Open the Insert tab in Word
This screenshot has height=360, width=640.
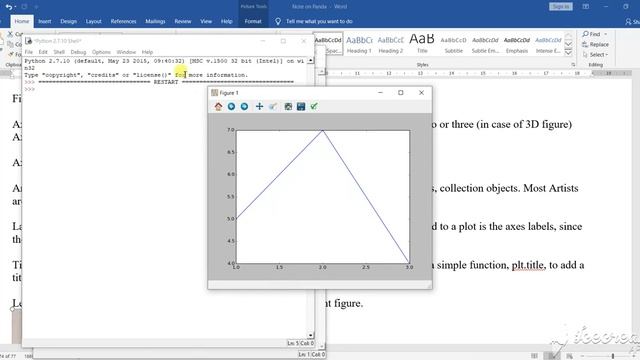click(45, 21)
